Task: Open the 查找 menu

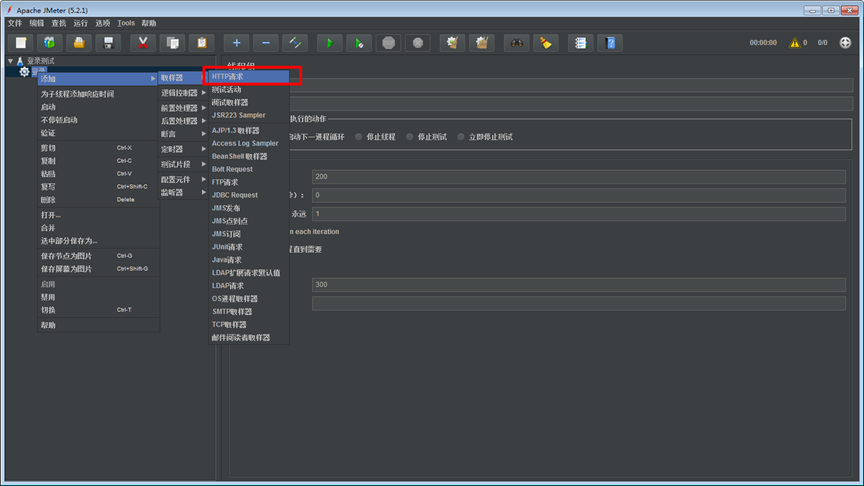Action: point(59,23)
